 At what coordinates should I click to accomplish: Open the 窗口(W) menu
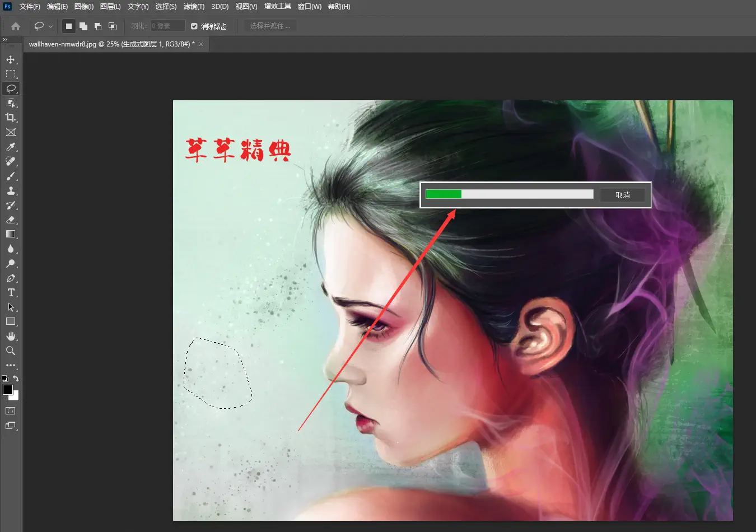(x=310, y=7)
